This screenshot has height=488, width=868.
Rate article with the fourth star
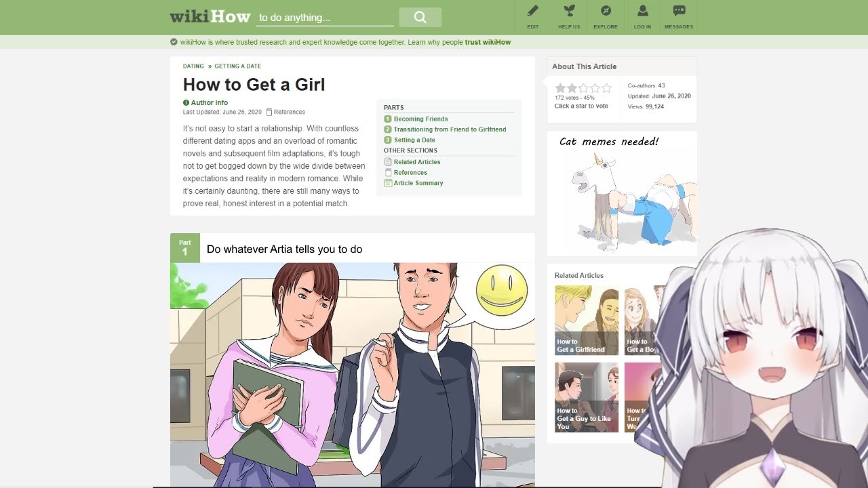click(x=595, y=88)
